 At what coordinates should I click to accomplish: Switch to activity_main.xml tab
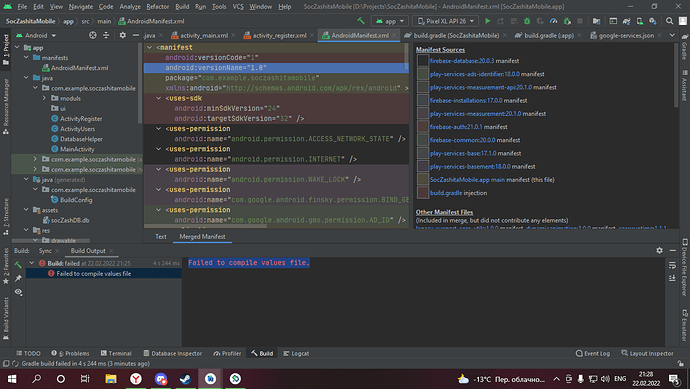coord(204,35)
